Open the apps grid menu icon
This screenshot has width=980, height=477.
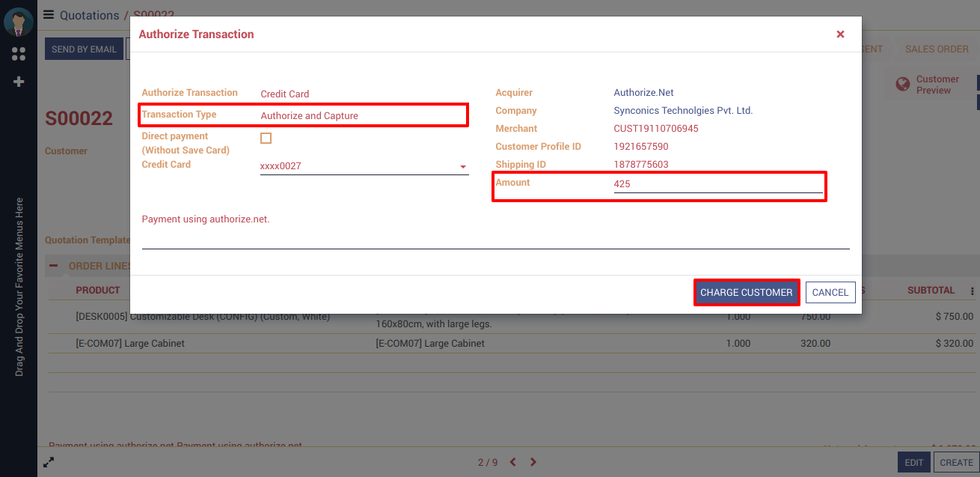(19, 54)
